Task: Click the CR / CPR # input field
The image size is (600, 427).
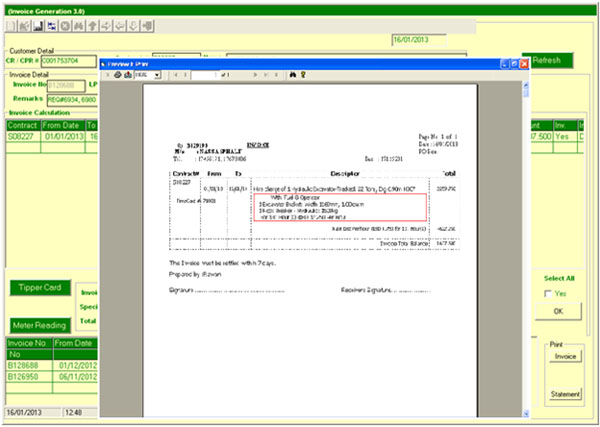Action: click(68, 61)
